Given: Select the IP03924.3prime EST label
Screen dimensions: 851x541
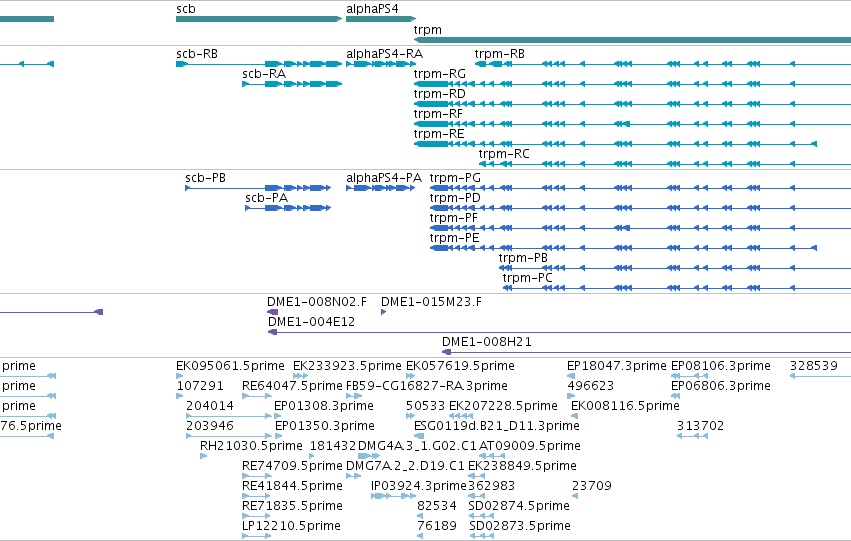Looking at the screenshot, I should [x=418, y=487].
